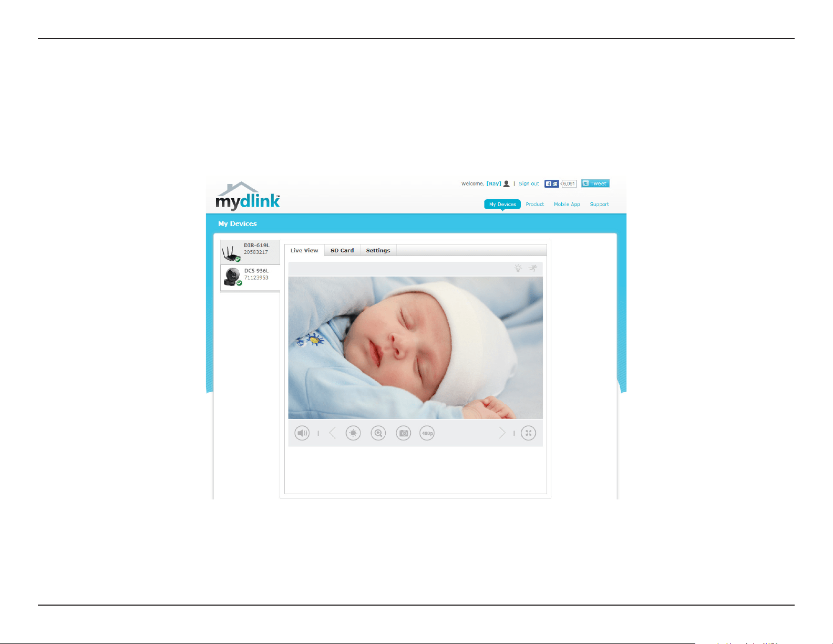The image size is (833, 644).
Task: Click the My Devices page heading
Action: (x=238, y=223)
